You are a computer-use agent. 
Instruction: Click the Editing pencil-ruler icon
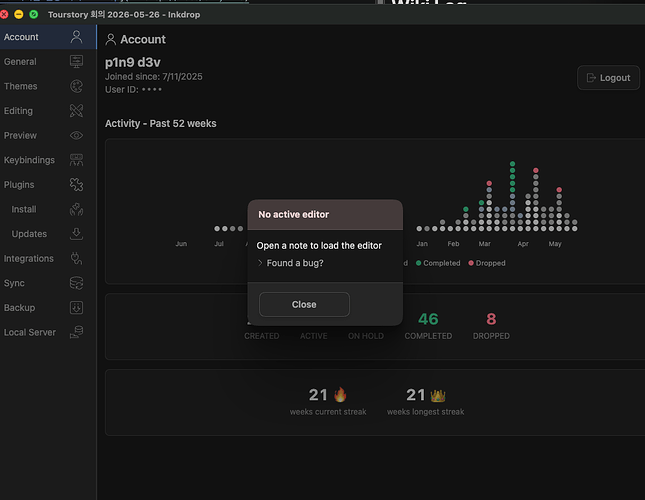(76, 111)
